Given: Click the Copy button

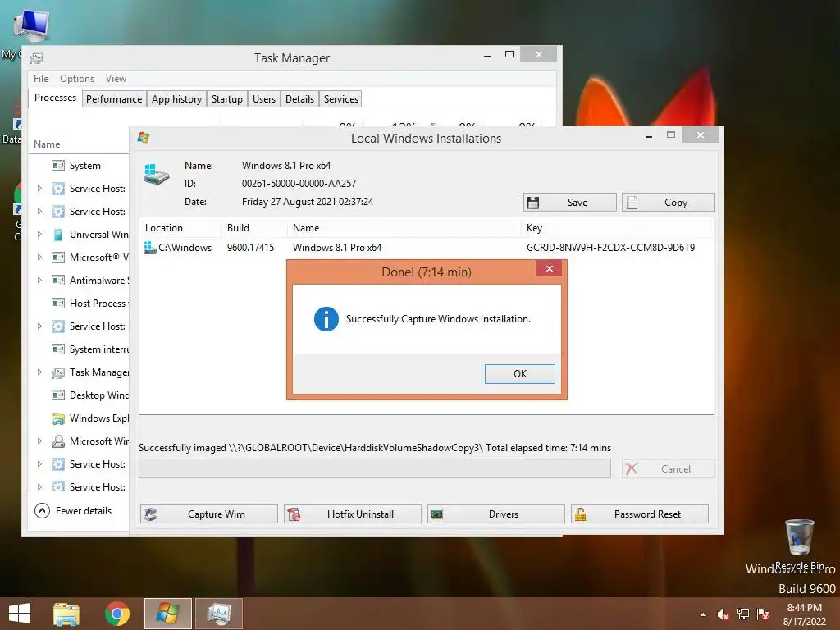Looking at the screenshot, I should click(x=668, y=203).
